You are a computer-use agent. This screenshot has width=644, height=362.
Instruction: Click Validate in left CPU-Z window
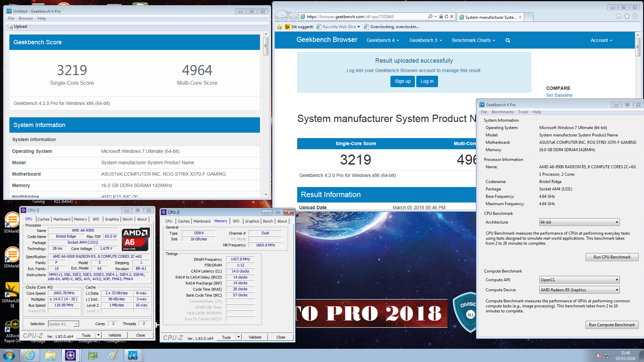pyautogui.click(x=115, y=335)
